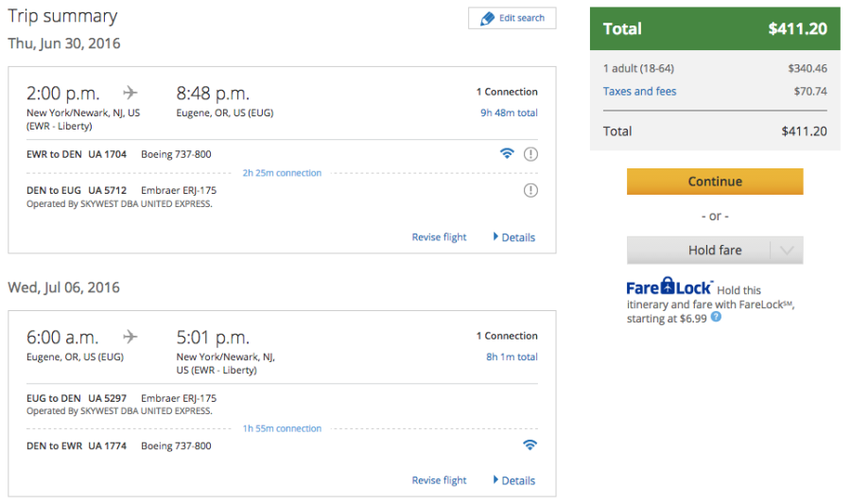Expand Details for the return flight
851x504 pixels.
coord(514,480)
